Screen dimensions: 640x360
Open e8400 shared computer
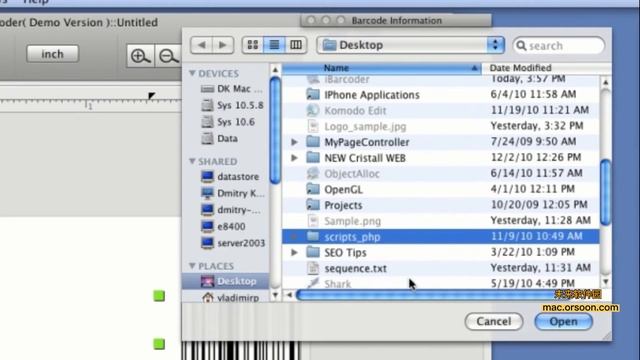(224, 227)
